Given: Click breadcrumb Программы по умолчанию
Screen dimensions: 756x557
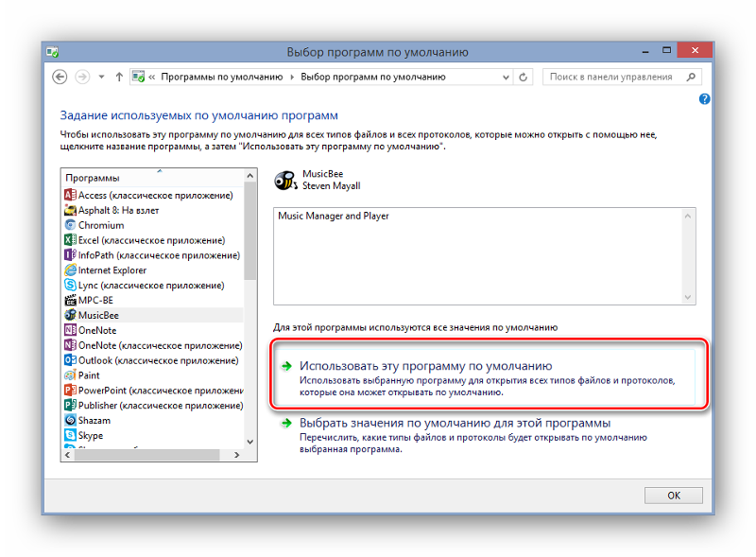Looking at the screenshot, I should pyautogui.click(x=222, y=77).
